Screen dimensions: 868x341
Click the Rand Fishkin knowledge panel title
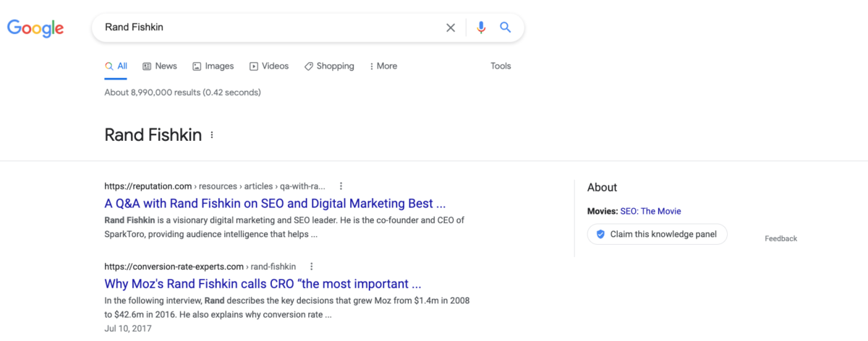153,135
